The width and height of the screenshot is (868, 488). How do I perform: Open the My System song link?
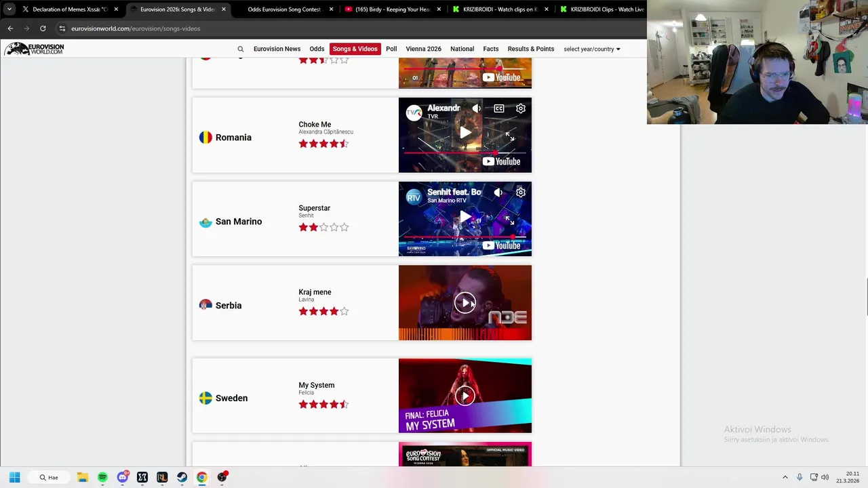point(316,385)
